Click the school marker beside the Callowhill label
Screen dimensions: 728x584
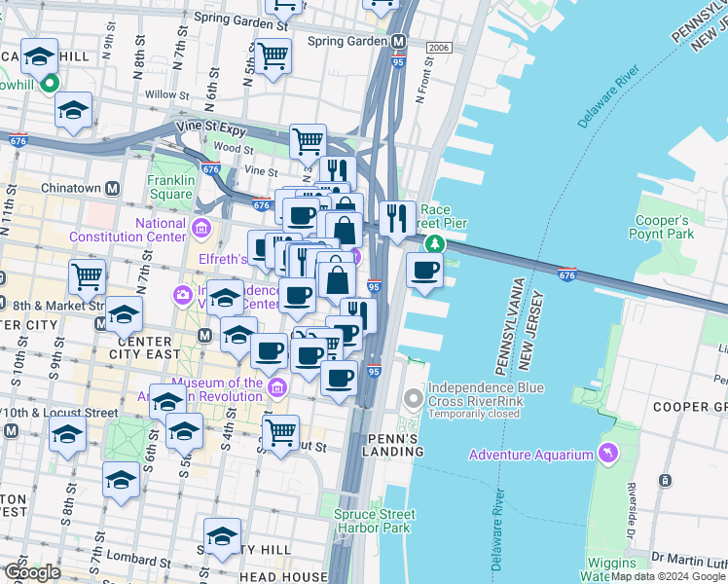click(x=40, y=57)
